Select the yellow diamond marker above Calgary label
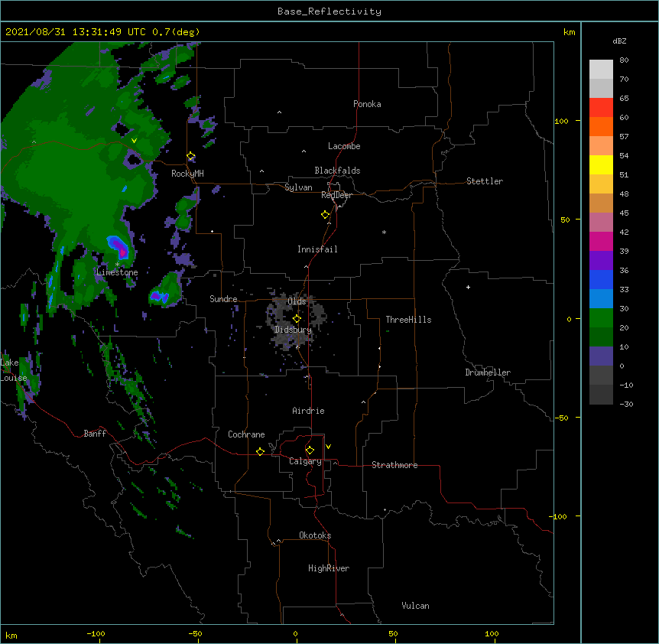The image size is (659, 644). [310, 450]
